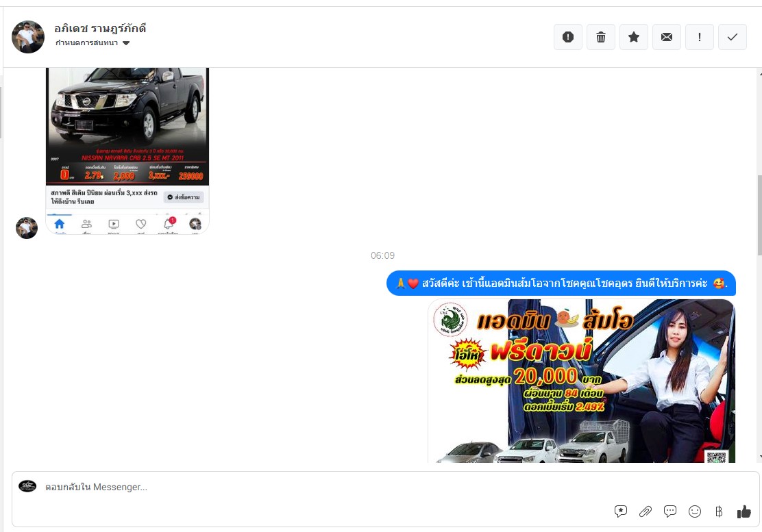Mark conversation done with the checkmark button

[x=732, y=37]
